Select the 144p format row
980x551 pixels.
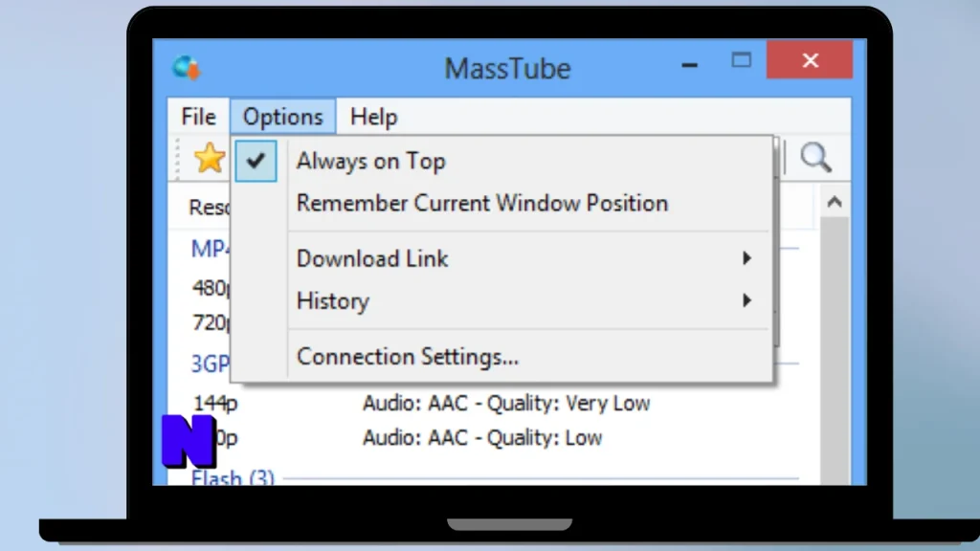tap(215, 404)
